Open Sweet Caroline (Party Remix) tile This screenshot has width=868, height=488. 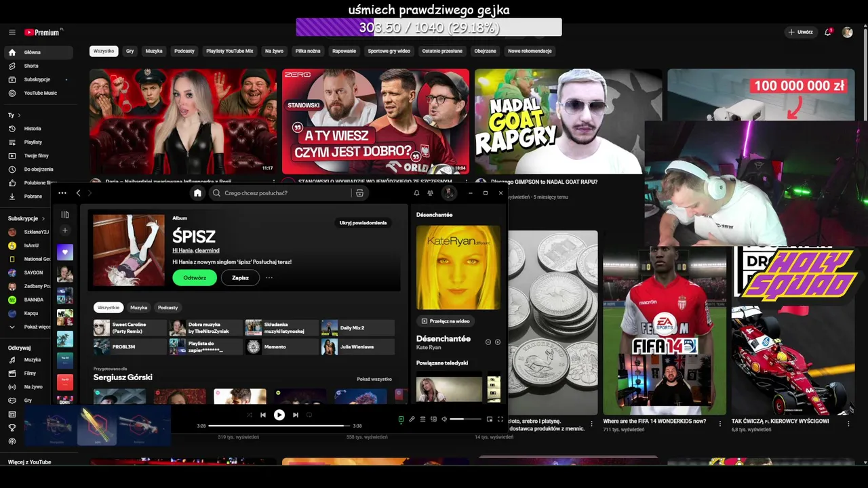(130, 328)
